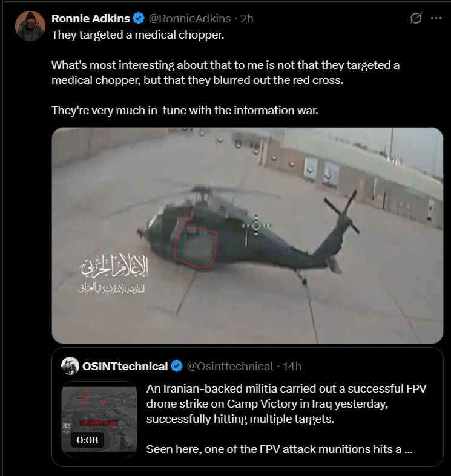The width and height of the screenshot is (451, 476).
Task: Click the Grok circle-slash icon
Action: tap(415, 18)
